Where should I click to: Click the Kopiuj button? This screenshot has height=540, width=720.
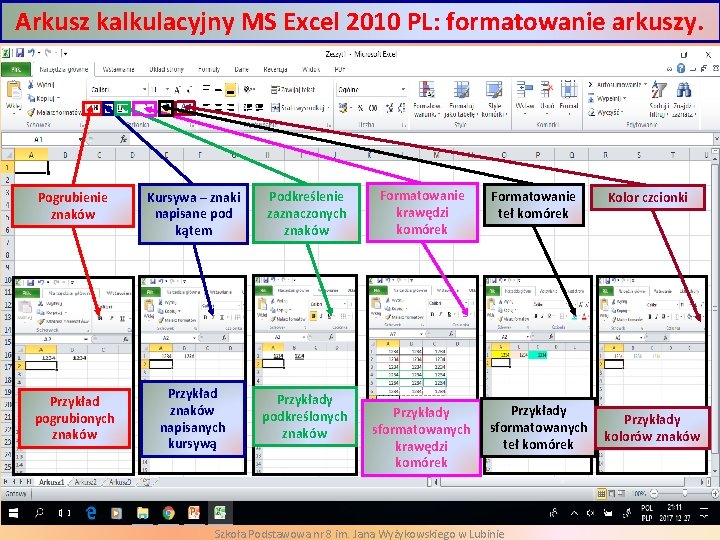click(x=43, y=98)
